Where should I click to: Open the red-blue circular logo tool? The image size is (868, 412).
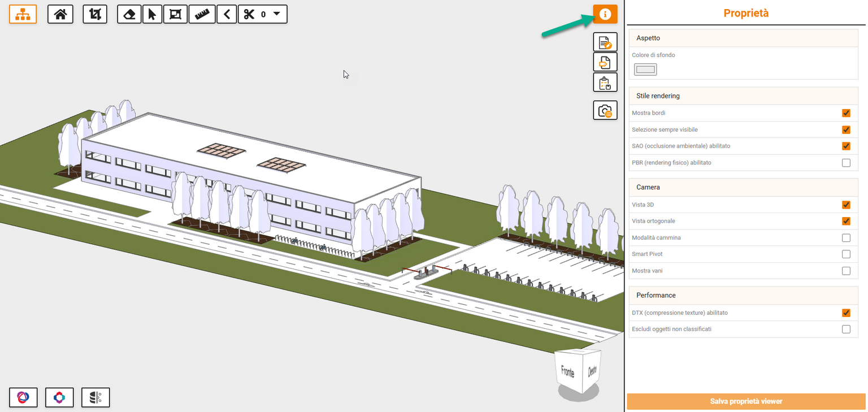tap(23, 397)
